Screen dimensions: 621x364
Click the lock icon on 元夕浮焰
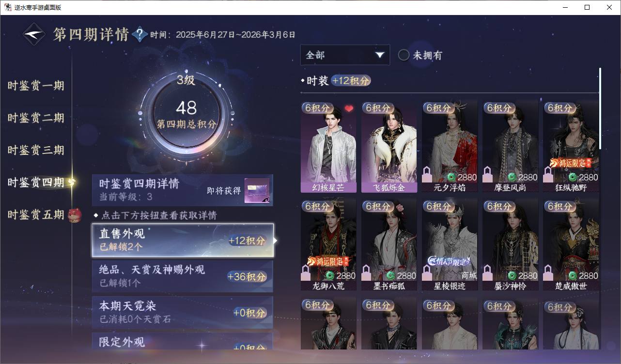[427, 174]
